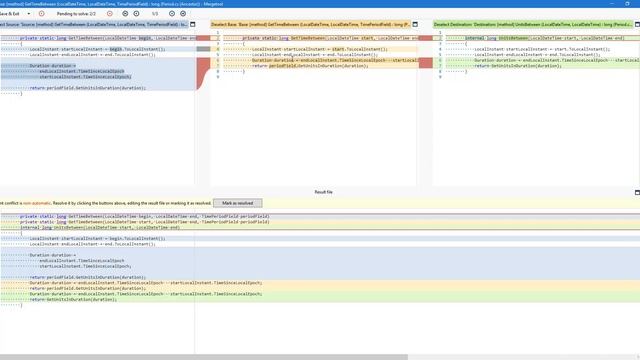Restore the Mergetool window via title bar button

tap(627, 4)
